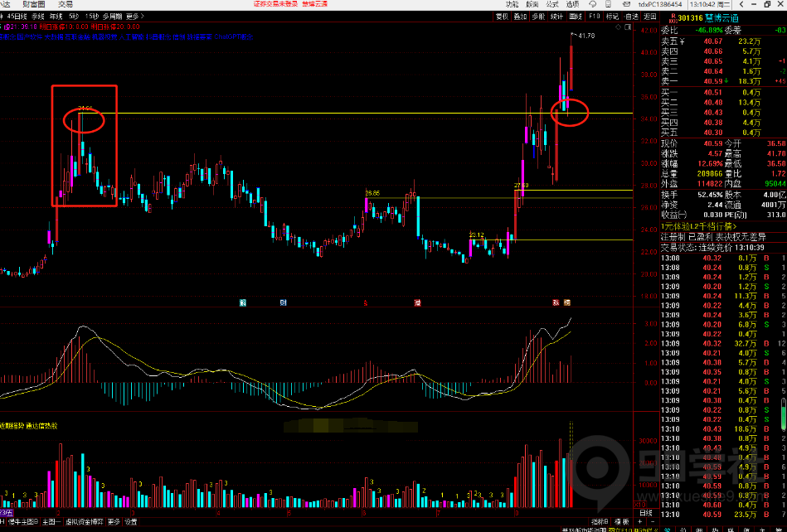Toggle the 叠加 overlay button
The width and height of the screenshot is (787, 532).
pos(520,16)
